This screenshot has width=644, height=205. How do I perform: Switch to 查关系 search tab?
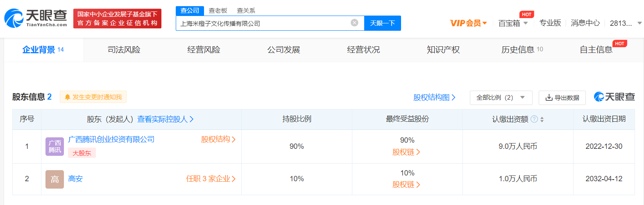(x=246, y=10)
